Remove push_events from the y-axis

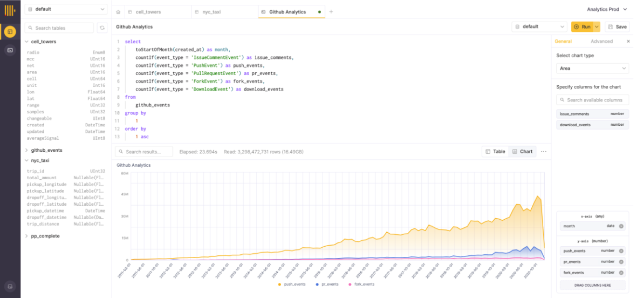coord(621,251)
